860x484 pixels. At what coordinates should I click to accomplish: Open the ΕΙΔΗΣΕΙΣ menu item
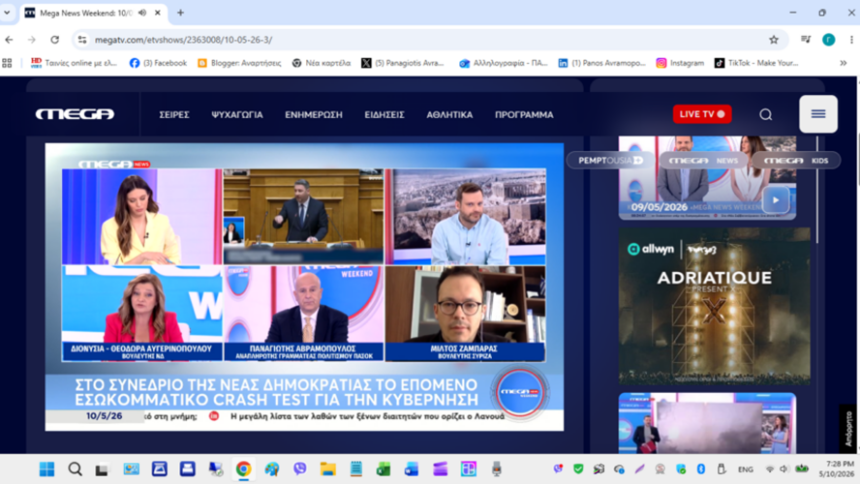[384, 115]
